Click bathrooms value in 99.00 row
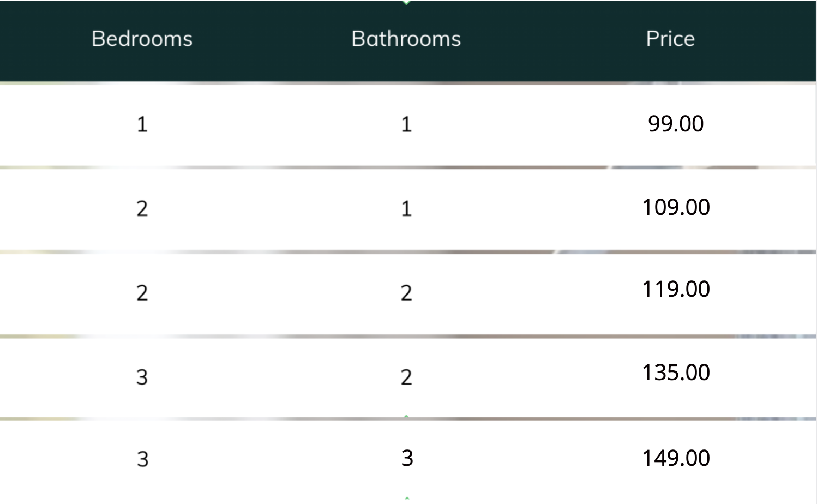This screenshot has width=817, height=504. [406, 124]
